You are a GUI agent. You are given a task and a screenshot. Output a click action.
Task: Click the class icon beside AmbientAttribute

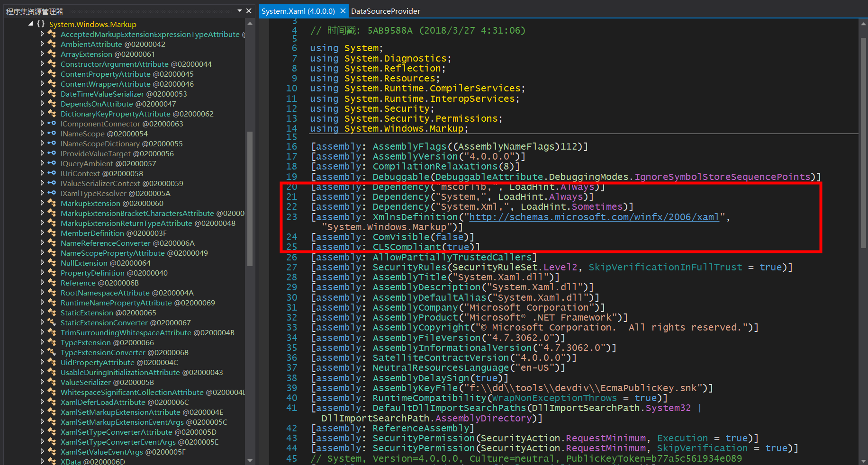coord(52,44)
